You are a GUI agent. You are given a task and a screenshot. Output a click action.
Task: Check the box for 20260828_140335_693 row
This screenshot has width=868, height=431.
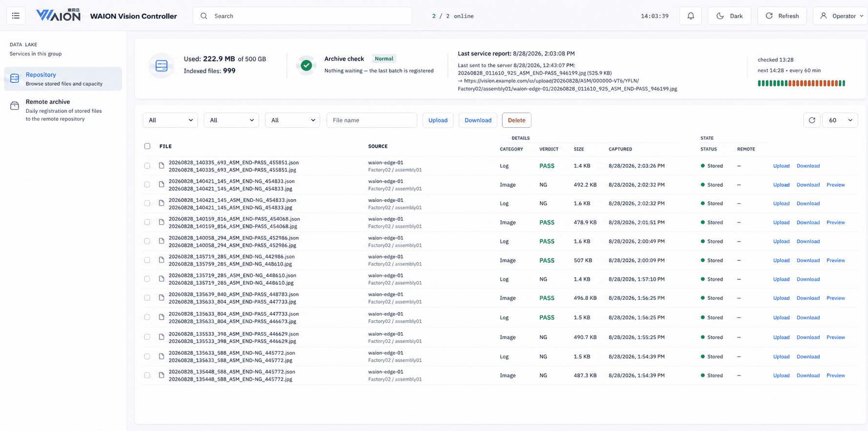click(147, 166)
